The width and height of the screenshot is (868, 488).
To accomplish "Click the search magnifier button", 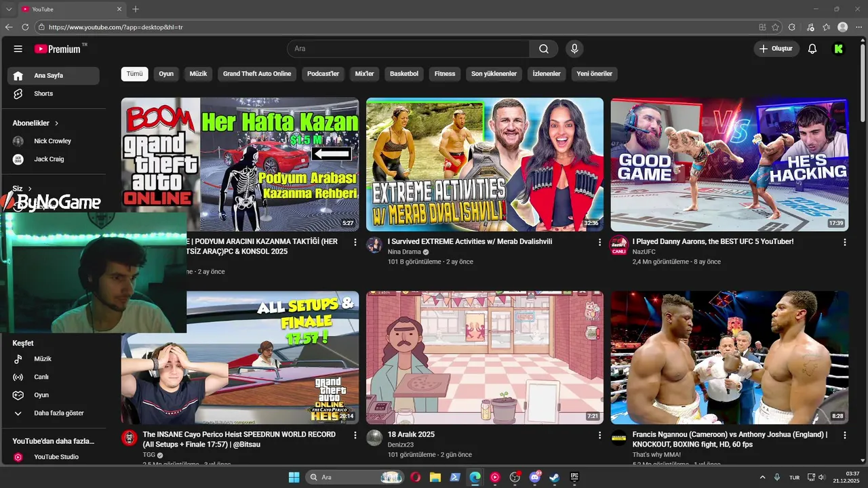I will point(544,49).
